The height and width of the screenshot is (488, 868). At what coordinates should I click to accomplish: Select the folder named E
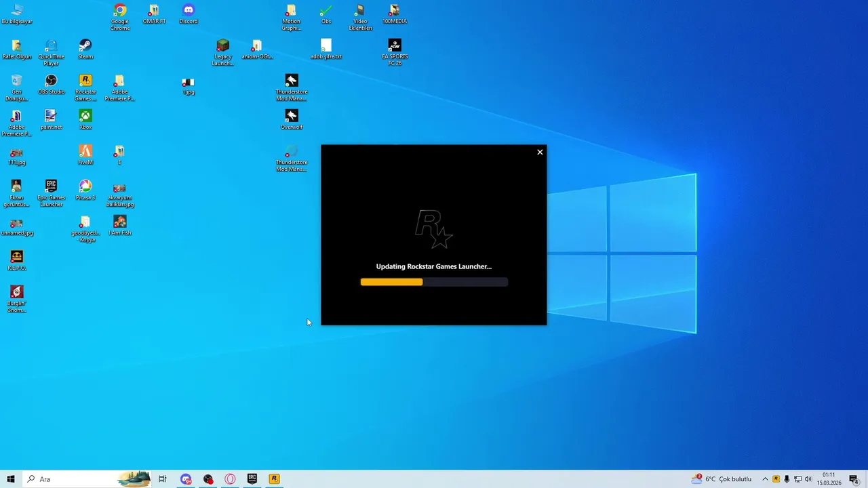(120, 155)
